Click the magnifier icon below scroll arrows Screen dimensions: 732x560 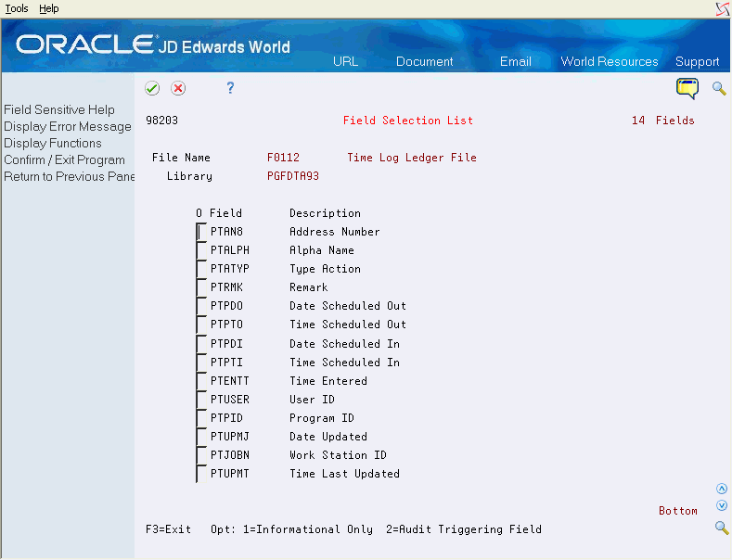(722, 528)
